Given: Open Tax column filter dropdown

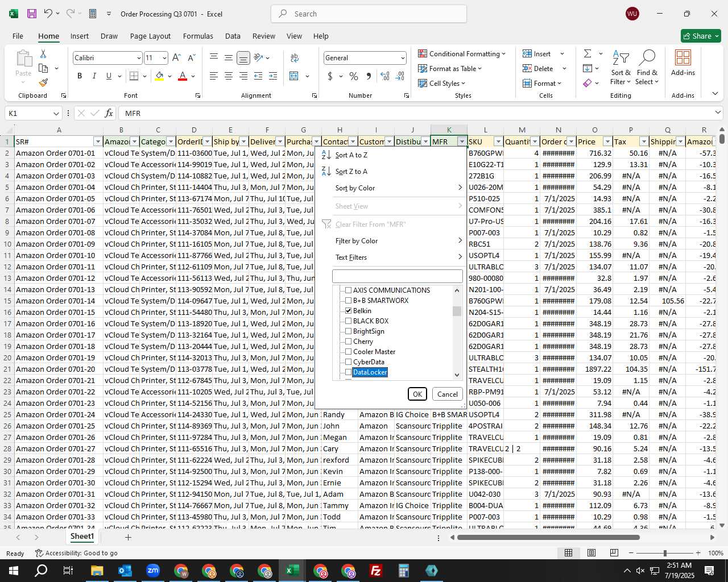Looking at the screenshot, I should pyautogui.click(x=644, y=142).
